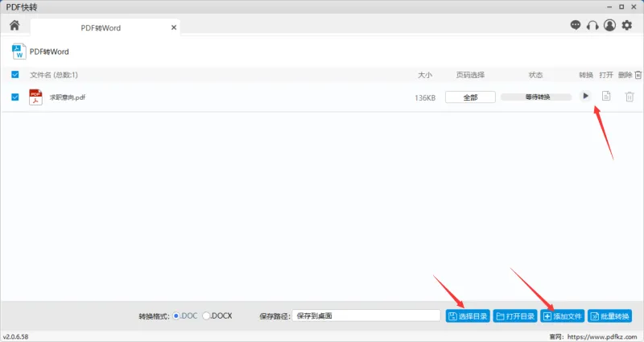Click the v2.0.6.58 version label

click(x=15, y=336)
